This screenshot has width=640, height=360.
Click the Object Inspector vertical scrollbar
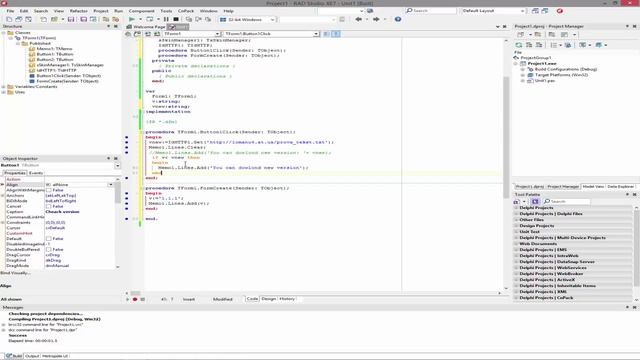[118, 222]
